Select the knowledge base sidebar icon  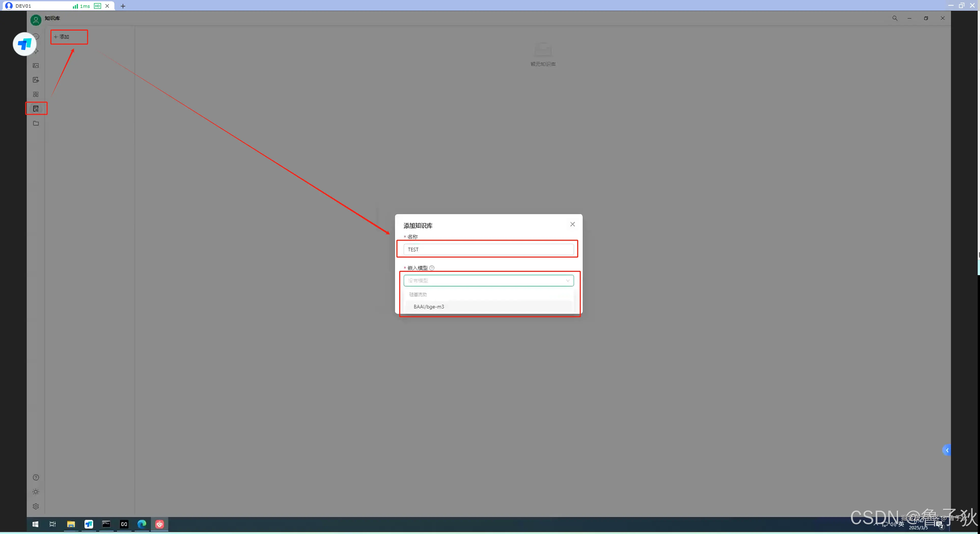pos(36,109)
